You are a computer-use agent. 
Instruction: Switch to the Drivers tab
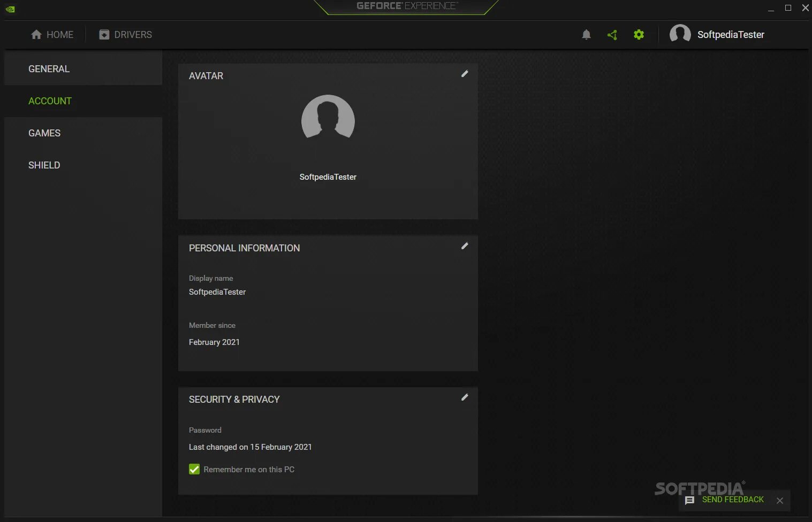click(x=126, y=35)
